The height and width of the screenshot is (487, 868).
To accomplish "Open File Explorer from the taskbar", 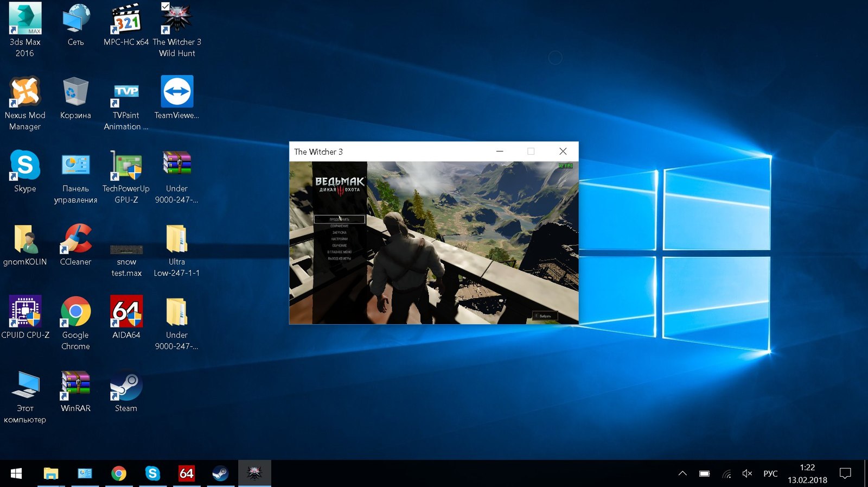I will [x=50, y=473].
